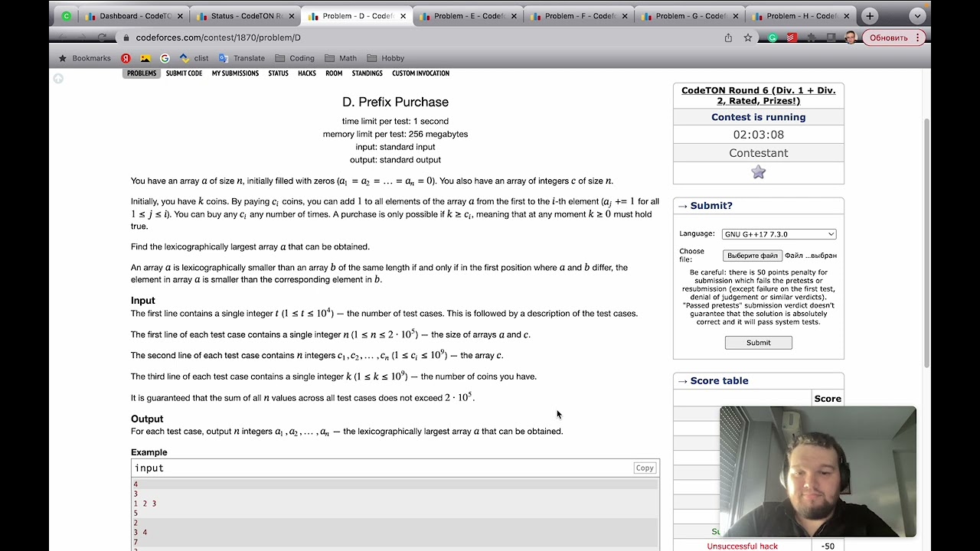
Task: Open the CodeTON Round 6 contest link
Action: pyautogui.click(x=759, y=96)
